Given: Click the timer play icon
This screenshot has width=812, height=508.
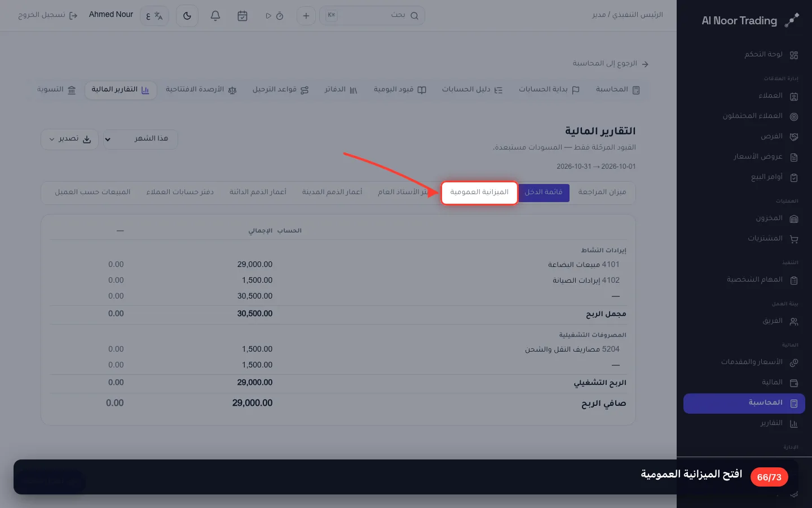Looking at the screenshot, I should pyautogui.click(x=268, y=16).
